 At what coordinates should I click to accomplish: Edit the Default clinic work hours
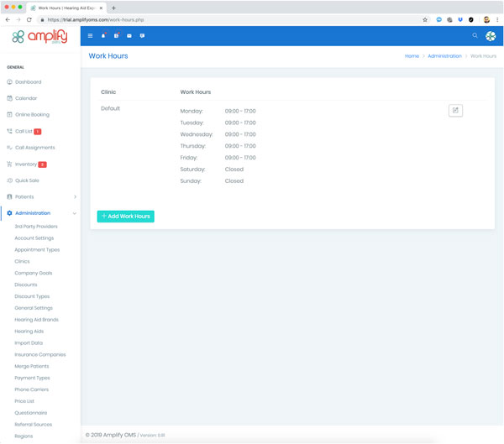pyautogui.click(x=455, y=110)
